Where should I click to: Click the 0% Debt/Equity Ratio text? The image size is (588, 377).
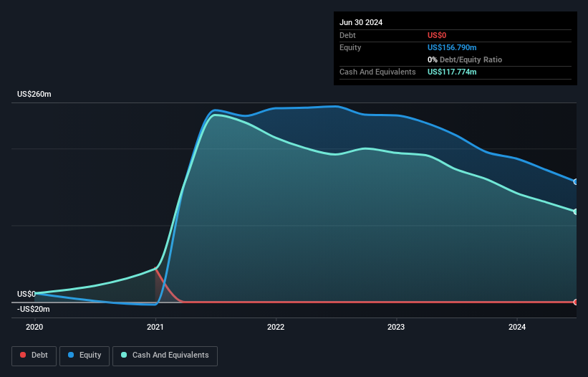(x=465, y=59)
